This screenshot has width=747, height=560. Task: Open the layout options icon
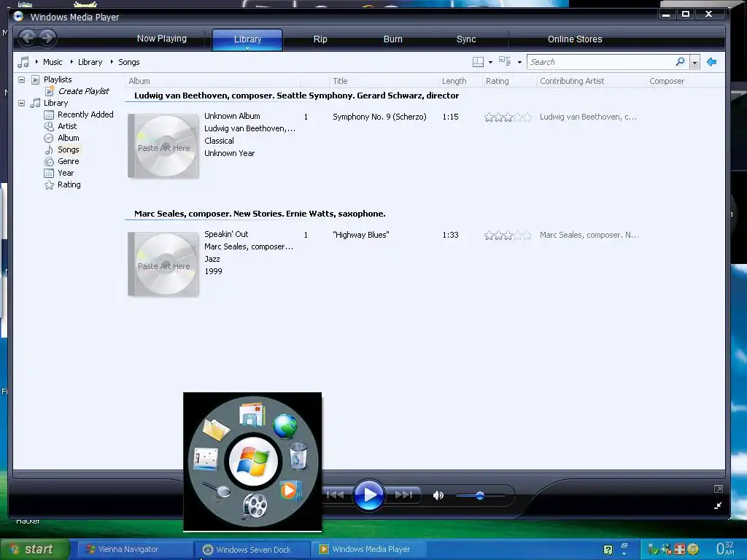pyautogui.click(x=478, y=62)
